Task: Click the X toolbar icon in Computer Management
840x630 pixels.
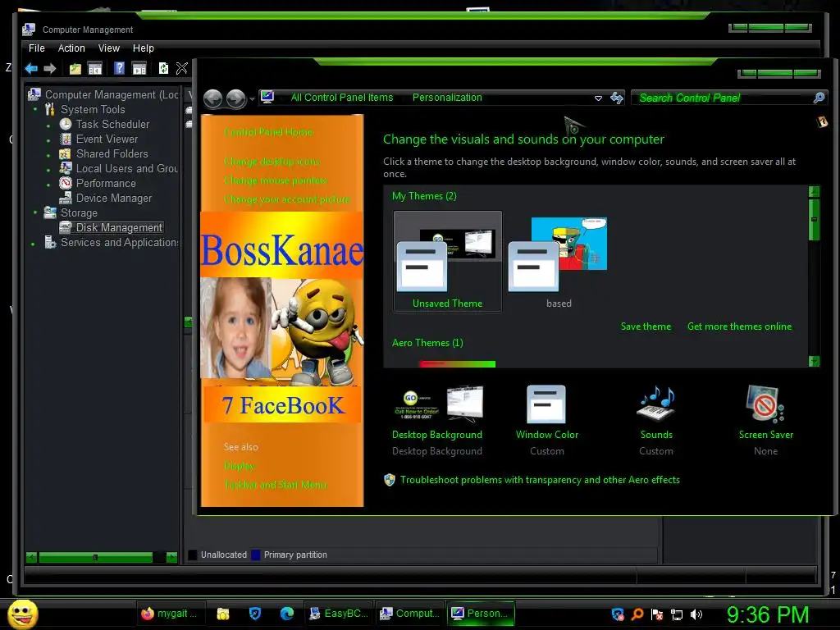Action: click(x=181, y=69)
